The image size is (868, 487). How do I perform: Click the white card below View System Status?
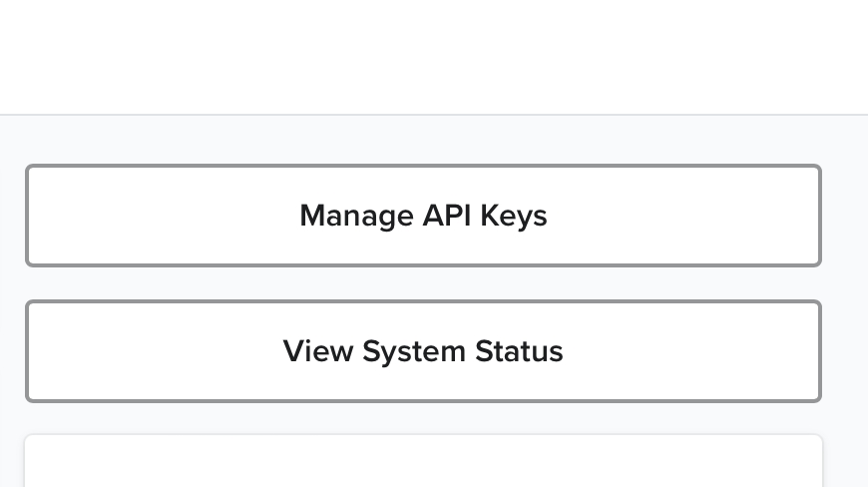[423, 463]
